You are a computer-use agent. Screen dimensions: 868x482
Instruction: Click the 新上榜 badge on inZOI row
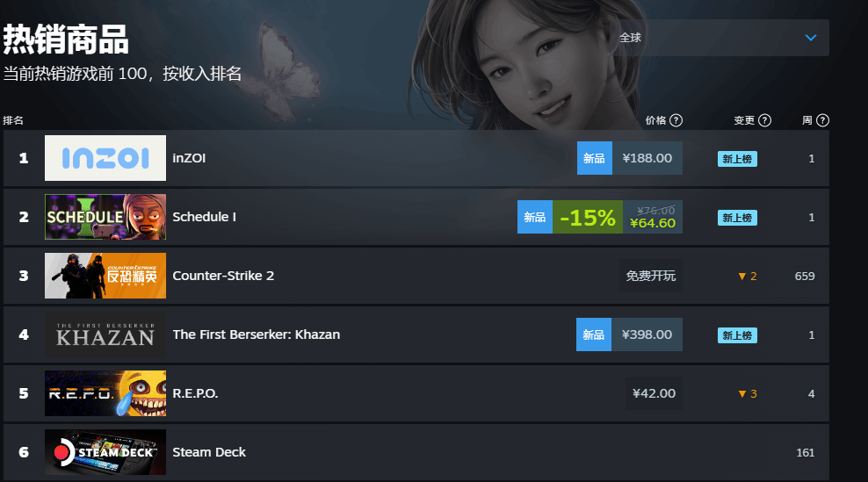(737, 159)
